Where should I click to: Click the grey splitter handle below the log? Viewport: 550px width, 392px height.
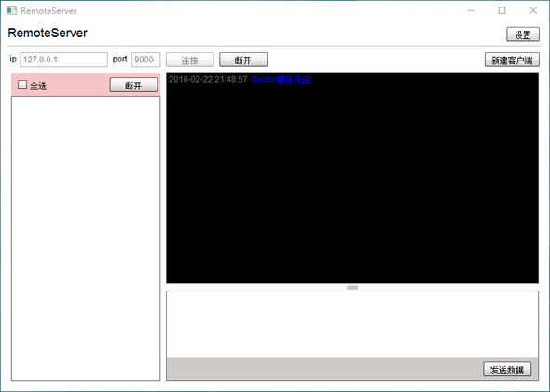coord(352,288)
